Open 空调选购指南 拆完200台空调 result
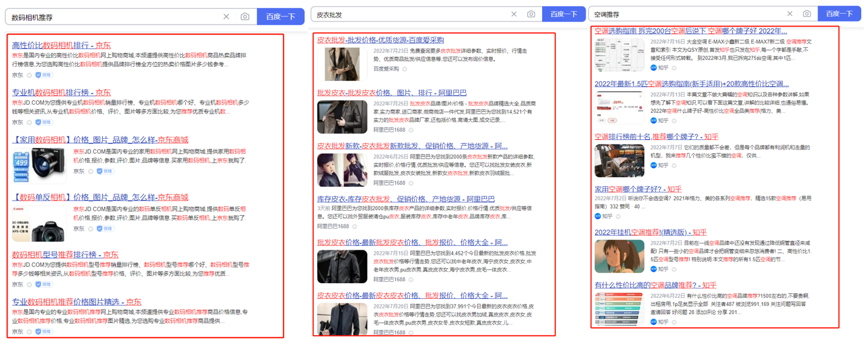 pos(691,31)
